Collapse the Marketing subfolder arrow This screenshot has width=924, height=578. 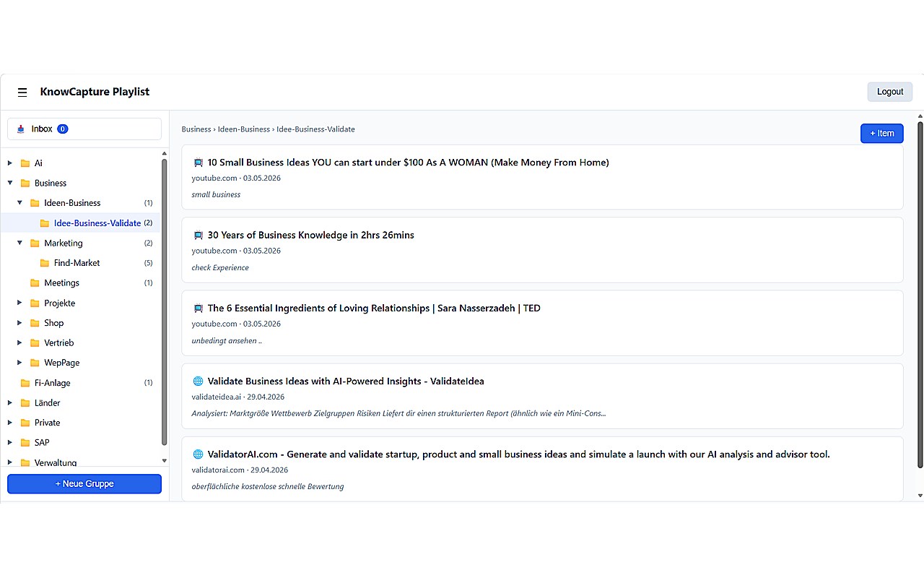(19, 243)
